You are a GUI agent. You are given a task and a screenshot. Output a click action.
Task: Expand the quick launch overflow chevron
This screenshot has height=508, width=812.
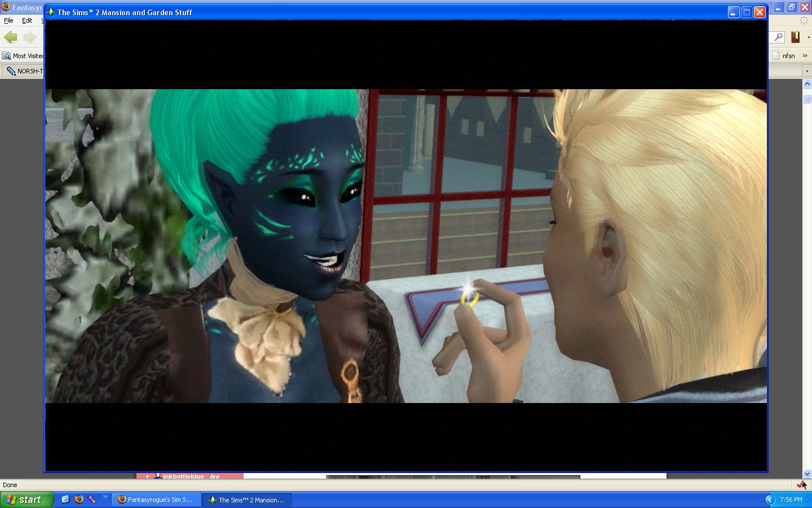pos(105,497)
